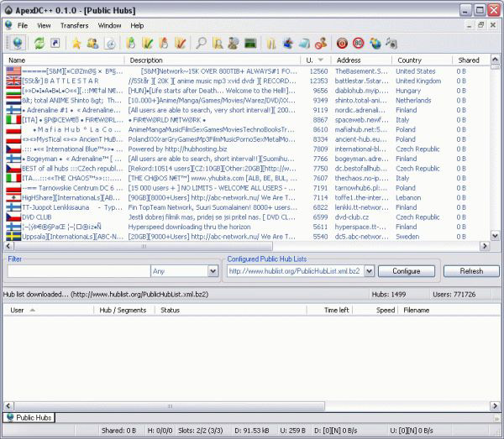Sort hubs by Shared column header
Screen dimensions: 504x439
[x=471, y=60]
